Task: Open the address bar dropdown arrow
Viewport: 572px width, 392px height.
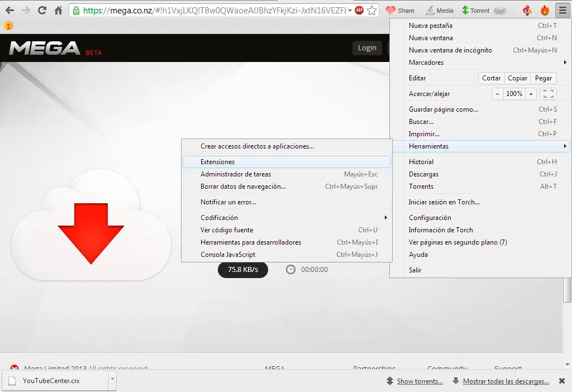Action: (x=350, y=11)
